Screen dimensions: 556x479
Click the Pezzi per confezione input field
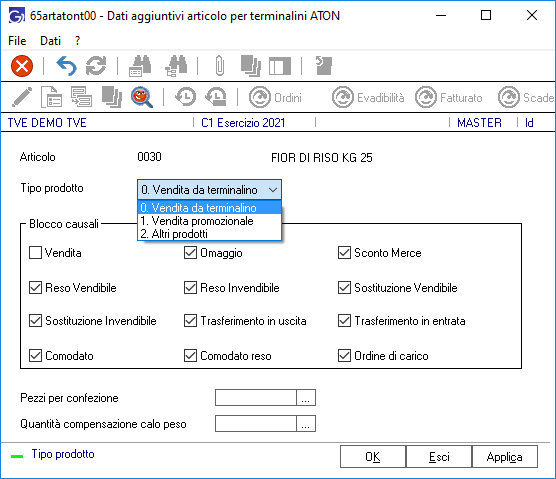point(255,397)
